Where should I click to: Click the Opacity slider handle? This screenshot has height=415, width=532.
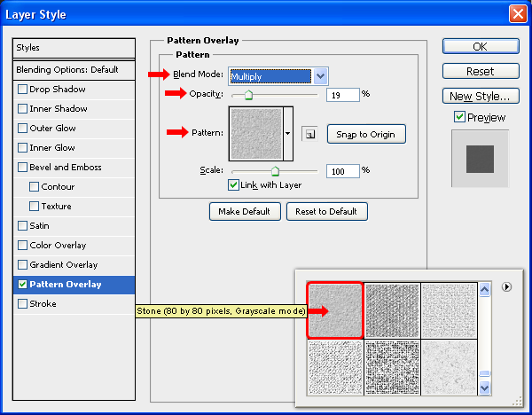[248, 95]
